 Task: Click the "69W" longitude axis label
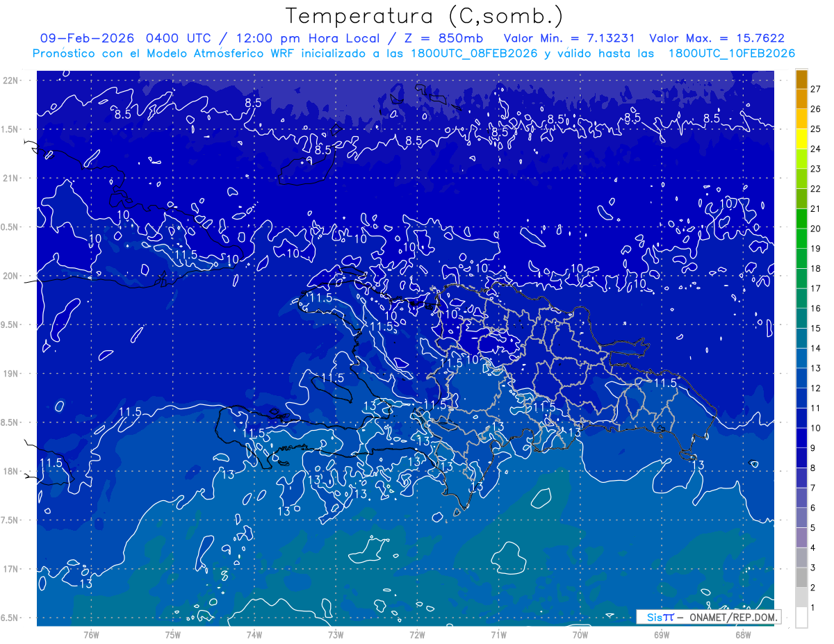click(662, 634)
